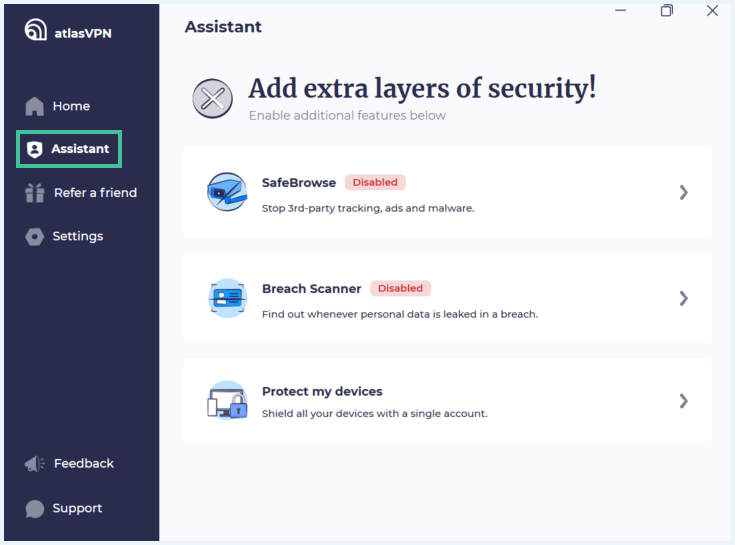Click the Assistant page title at top
735x545 pixels.
(x=223, y=27)
